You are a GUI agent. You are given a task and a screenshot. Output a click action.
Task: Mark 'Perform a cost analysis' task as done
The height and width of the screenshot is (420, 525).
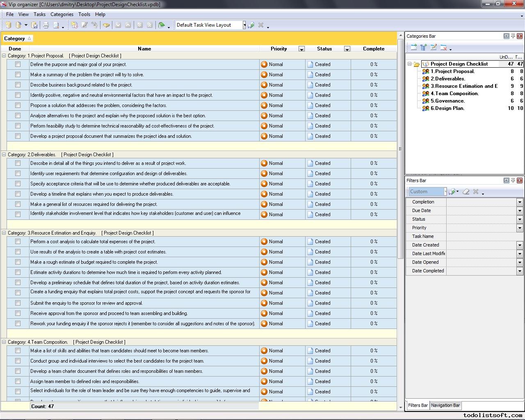[18, 242]
